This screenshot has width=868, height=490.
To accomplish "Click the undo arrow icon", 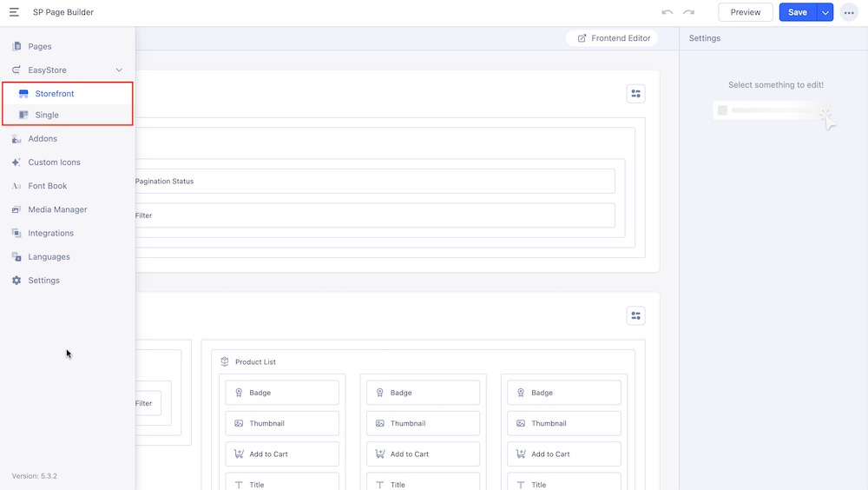I will pos(667,12).
